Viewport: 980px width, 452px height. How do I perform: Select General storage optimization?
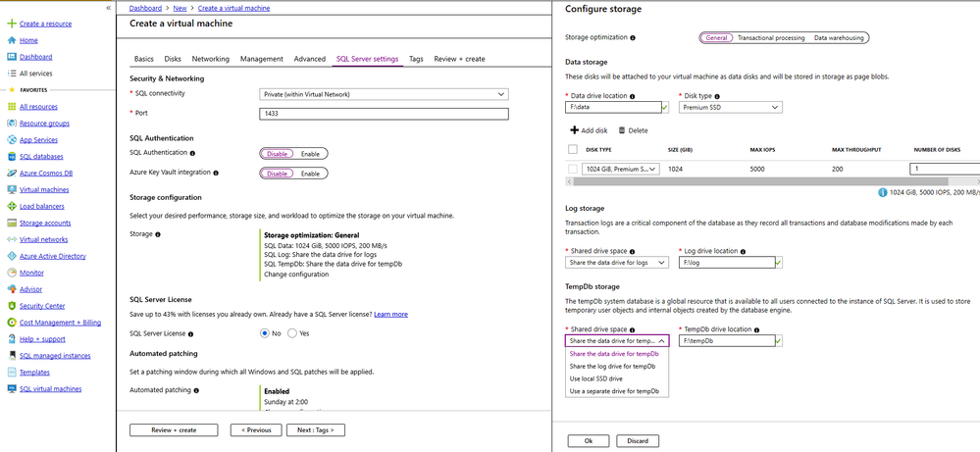(716, 38)
